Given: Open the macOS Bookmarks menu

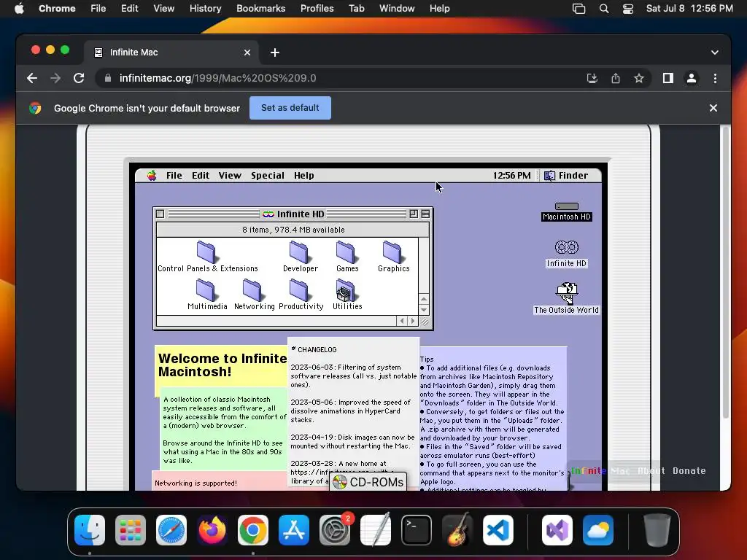Looking at the screenshot, I should click(260, 8).
